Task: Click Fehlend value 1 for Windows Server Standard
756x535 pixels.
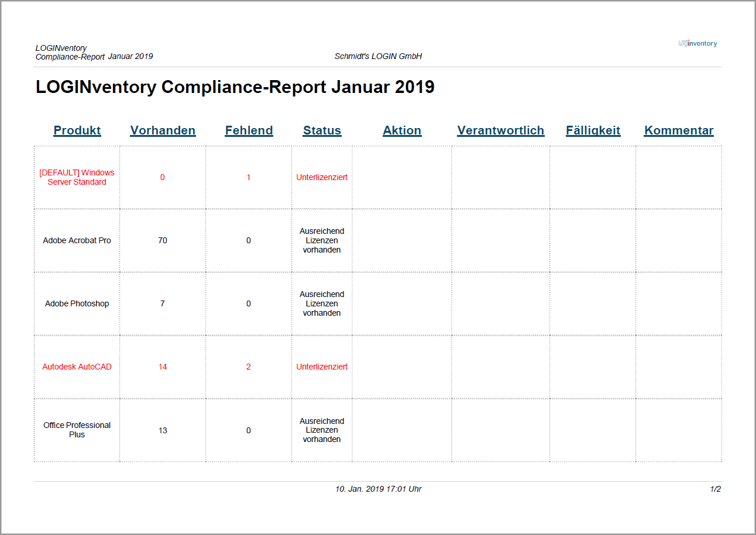Action: coord(249,177)
